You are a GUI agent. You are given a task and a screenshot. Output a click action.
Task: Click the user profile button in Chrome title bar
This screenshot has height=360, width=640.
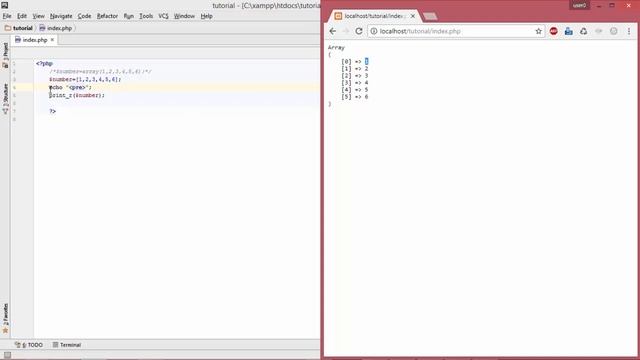point(580,5)
